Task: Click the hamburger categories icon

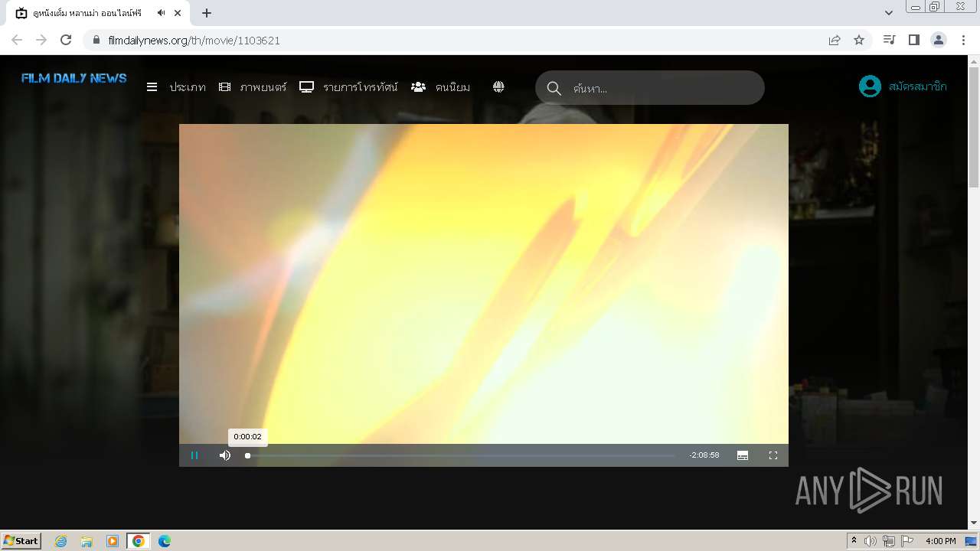Action: 152,87
